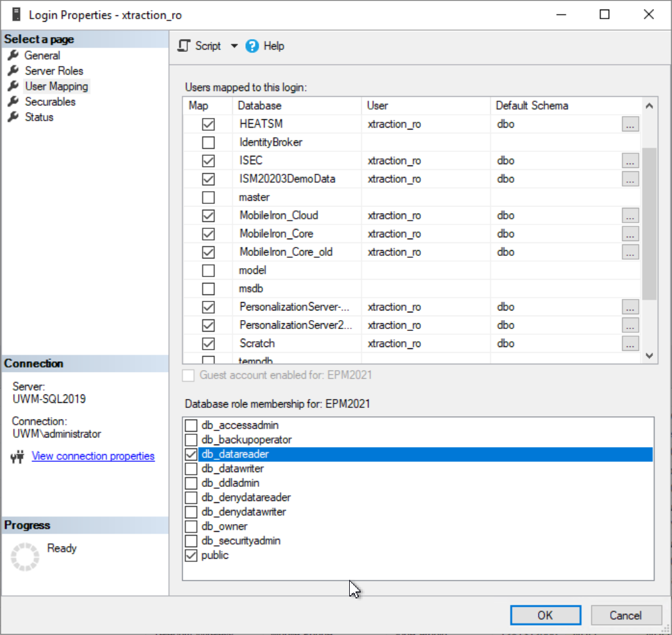The width and height of the screenshot is (672, 635).
Task: Click the down arrow on the database scrollbar
Action: pos(649,354)
